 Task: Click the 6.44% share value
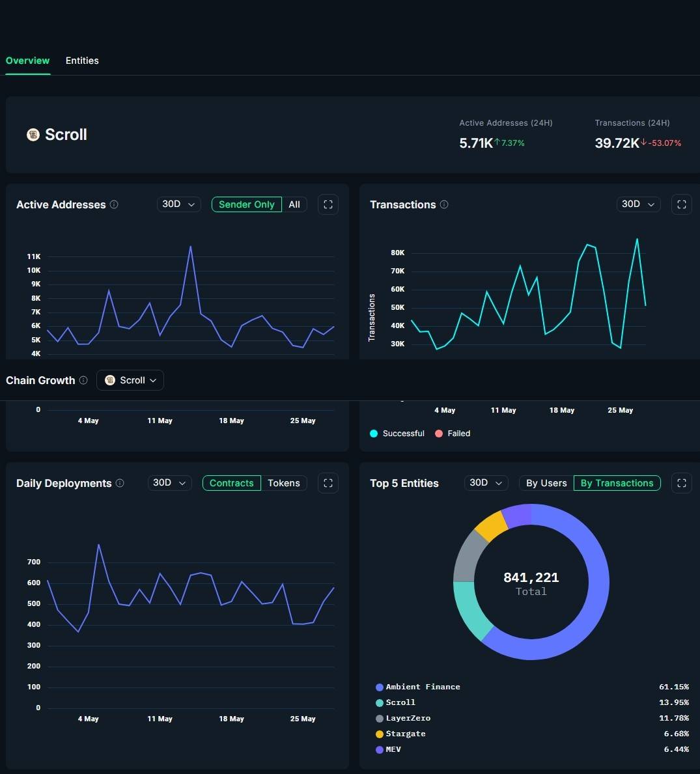(x=677, y=749)
